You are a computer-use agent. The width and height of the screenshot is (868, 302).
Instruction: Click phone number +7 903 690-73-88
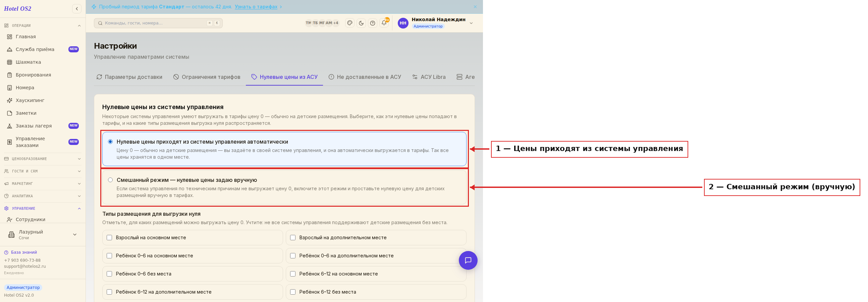pyautogui.click(x=22, y=260)
